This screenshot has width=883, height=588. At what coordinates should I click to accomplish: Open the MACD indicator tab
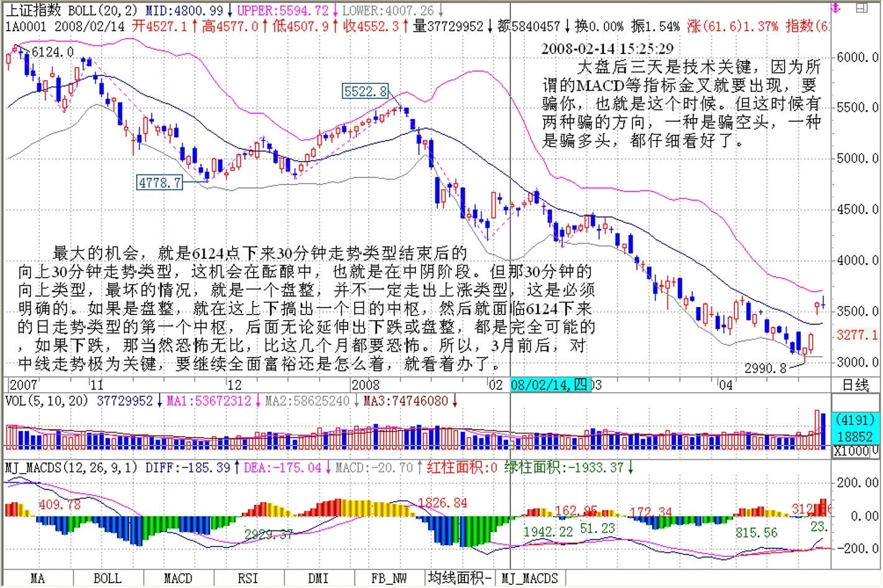[x=178, y=579]
